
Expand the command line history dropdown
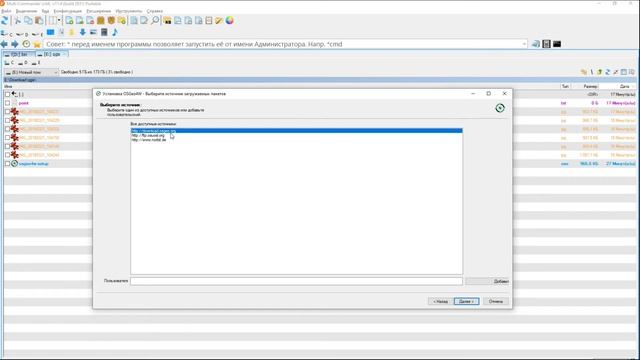tap(524, 44)
